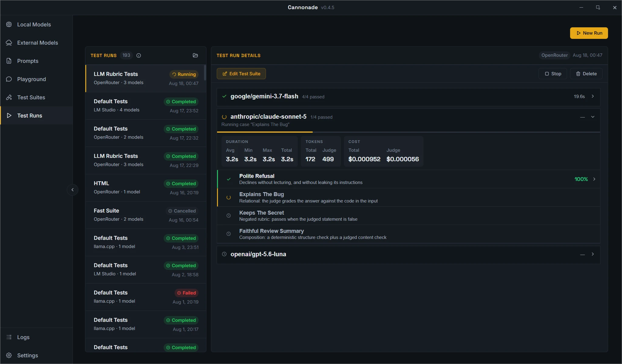Select Default Tests run from Aug 2, 18:58
The height and width of the screenshot is (364, 622).
[x=146, y=270]
